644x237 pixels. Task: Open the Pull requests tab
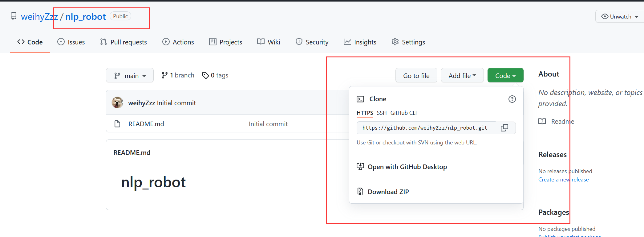coord(124,42)
